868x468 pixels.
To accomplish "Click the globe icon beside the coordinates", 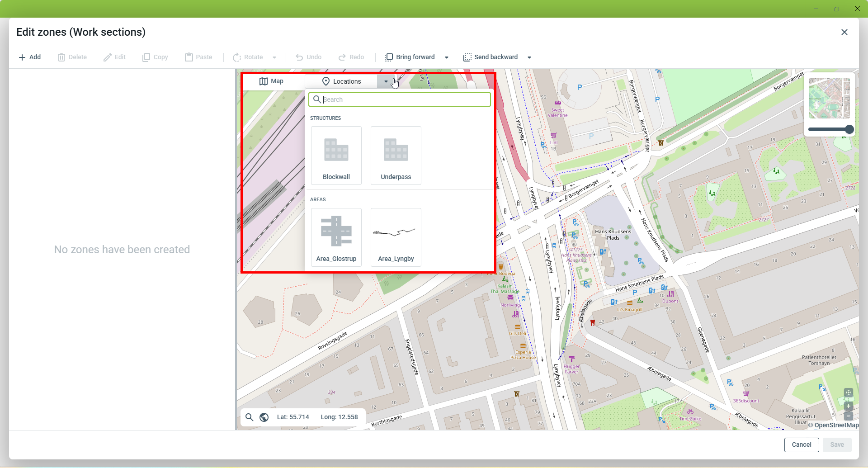I will [264, 417].
